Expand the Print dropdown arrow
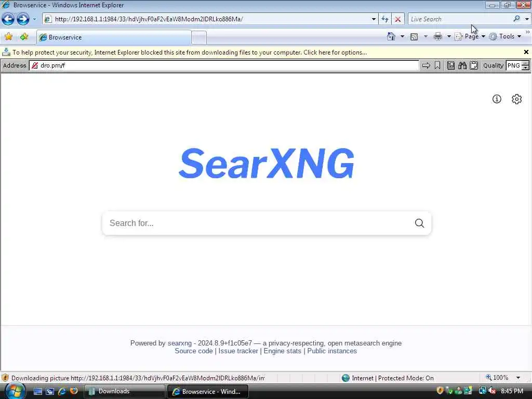Image resolution: width=532 pixels, height=399 pixels. pos(448,36)
